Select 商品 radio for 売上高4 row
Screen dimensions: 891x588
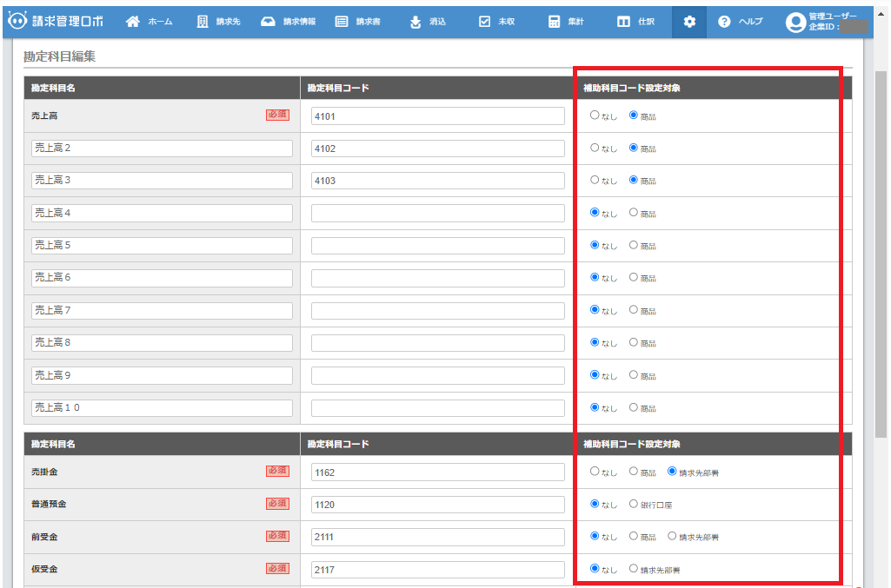tap(633, 212)
